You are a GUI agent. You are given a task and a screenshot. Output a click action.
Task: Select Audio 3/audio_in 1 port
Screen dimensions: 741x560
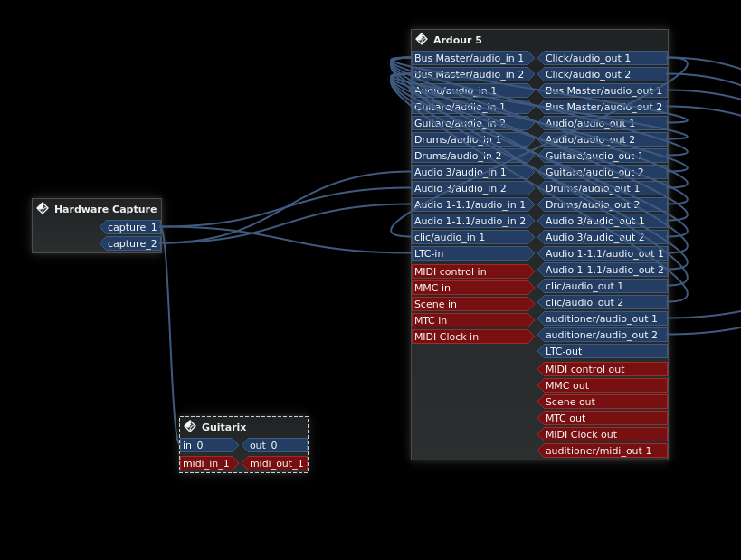[x=473, y=172]
